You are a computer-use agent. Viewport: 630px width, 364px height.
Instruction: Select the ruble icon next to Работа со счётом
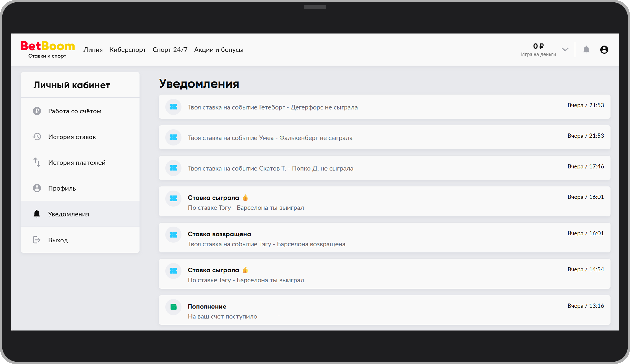(37, 111)
